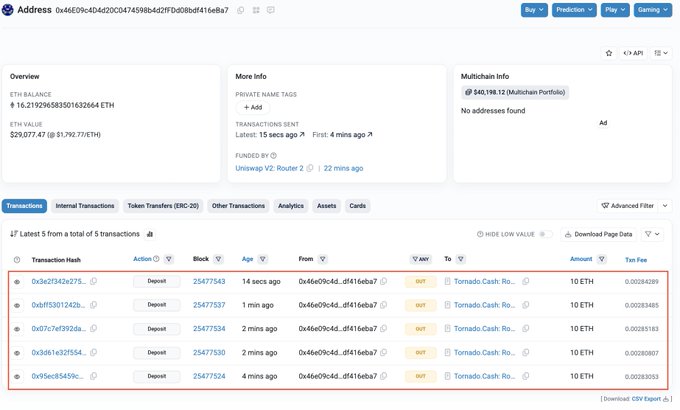Open block 25477543 link

[x=209, y=281]
